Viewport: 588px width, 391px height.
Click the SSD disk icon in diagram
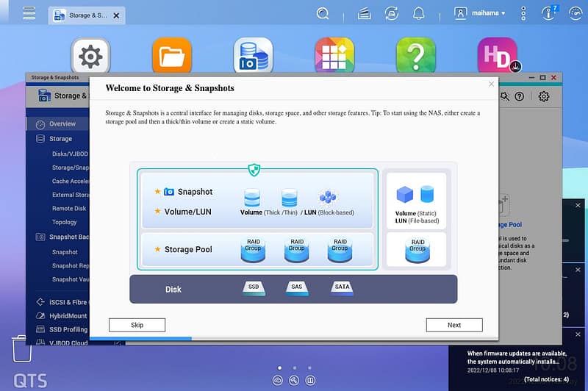click(254, 289)
